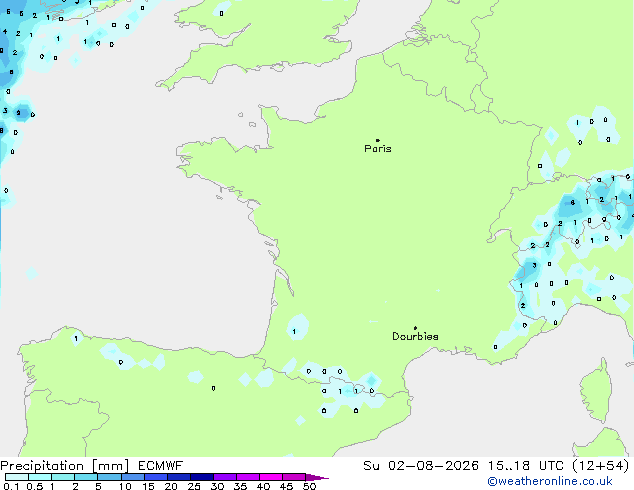Image resolution: width=634 pixels, height=490 pixels.
Task: Click the legend value "40"
Action: [263, 486]
